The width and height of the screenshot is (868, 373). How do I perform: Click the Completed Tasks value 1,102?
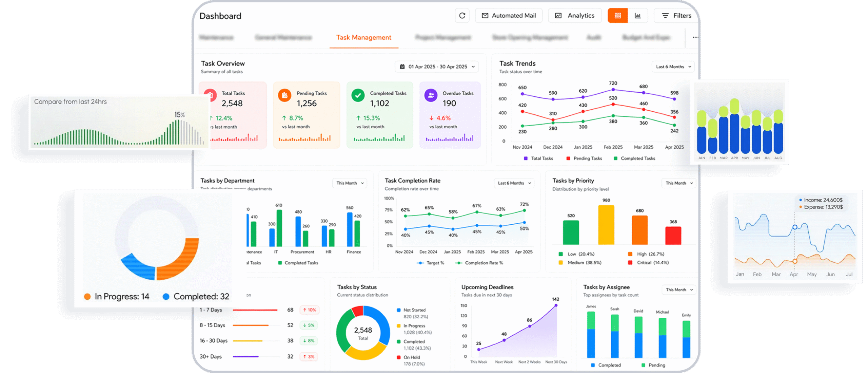pyautogui.click(x=379, y=103)
